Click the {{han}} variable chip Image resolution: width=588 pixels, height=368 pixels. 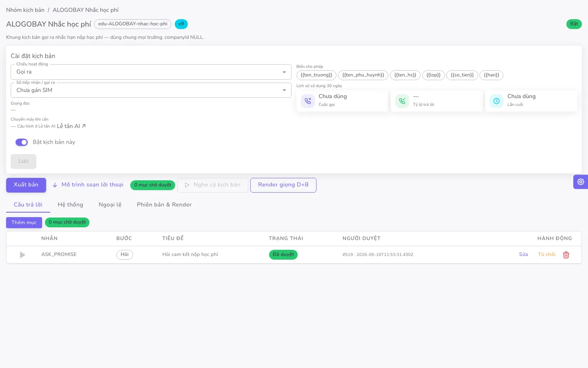click(492, 75)
